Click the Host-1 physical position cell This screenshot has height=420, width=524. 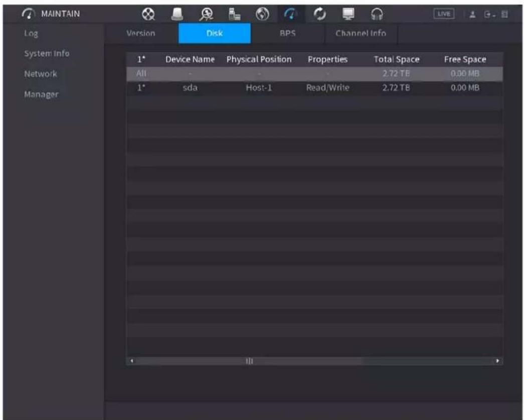click(x=259, y=88)
